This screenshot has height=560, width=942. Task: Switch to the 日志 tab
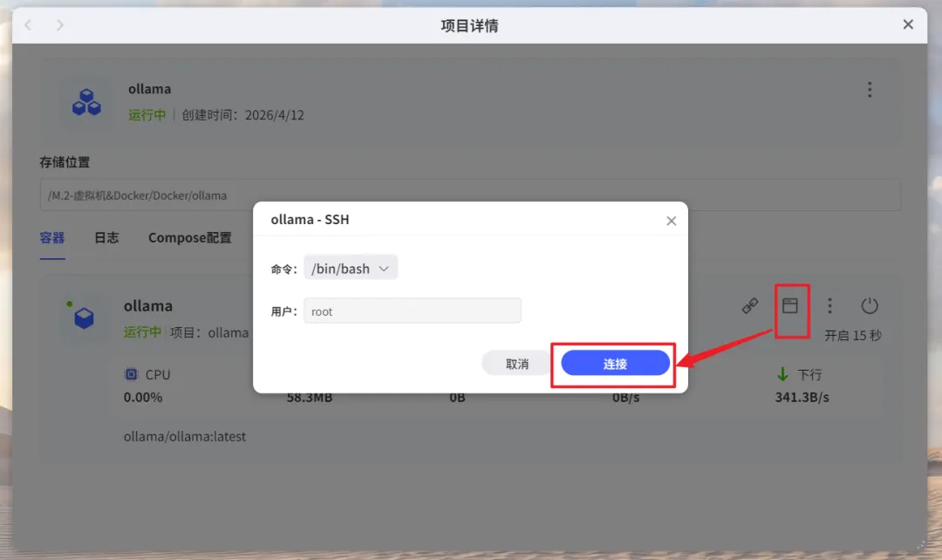(107, 238)
